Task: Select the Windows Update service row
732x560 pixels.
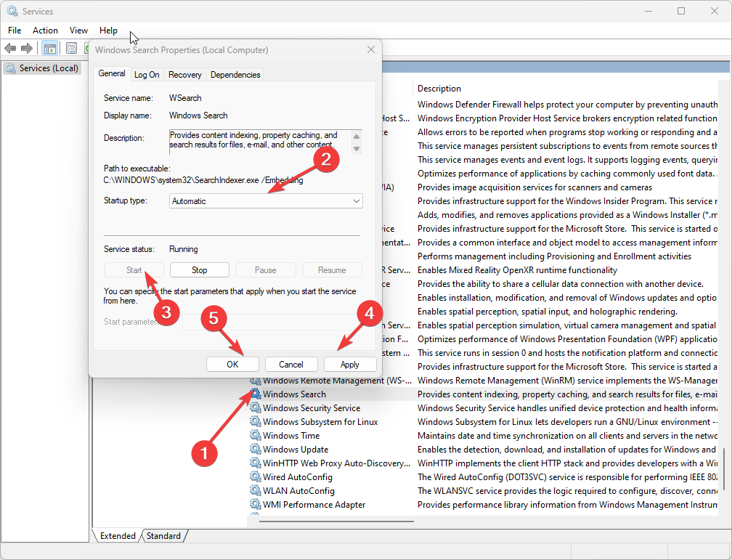Action: tap(483, 450)
